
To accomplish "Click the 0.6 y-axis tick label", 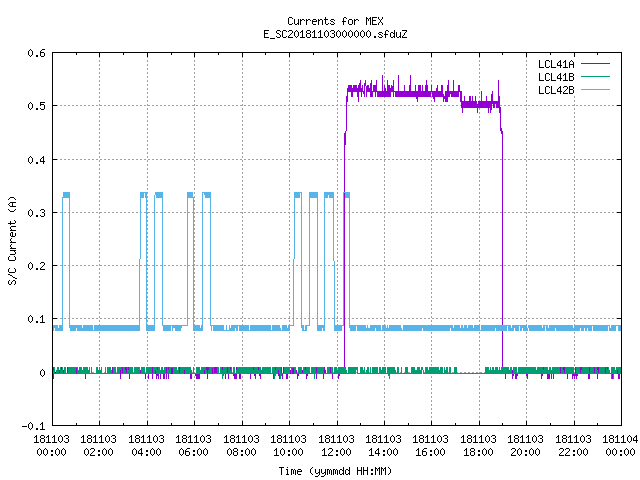I will tap(36, 53).
